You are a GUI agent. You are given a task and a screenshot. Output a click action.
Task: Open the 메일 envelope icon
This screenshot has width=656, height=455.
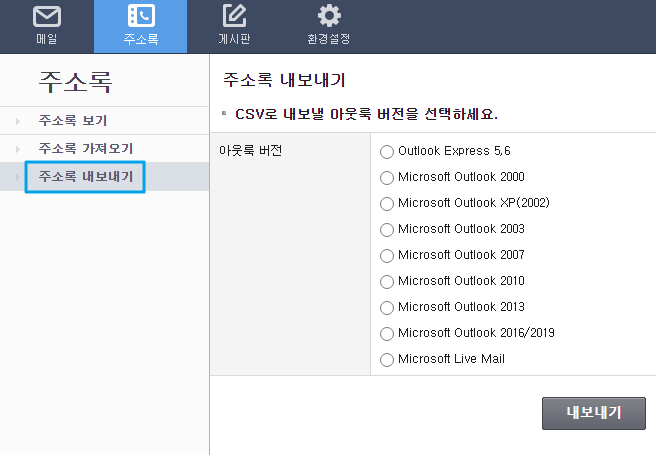pyautogui.click(x=46, y=16)
